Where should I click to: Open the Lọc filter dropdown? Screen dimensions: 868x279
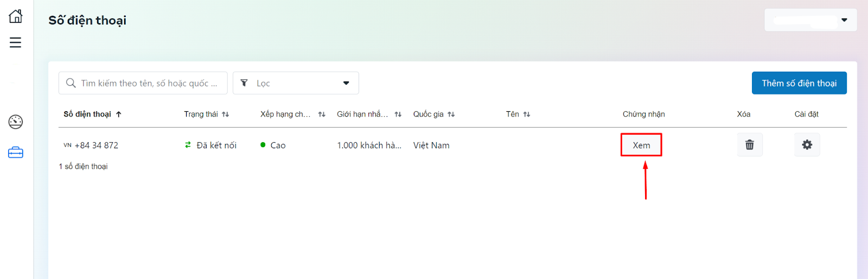click(x=296, y=83)
